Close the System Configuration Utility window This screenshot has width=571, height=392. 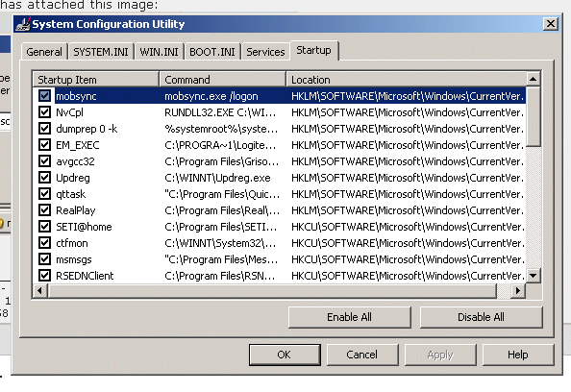pos(551,24)
